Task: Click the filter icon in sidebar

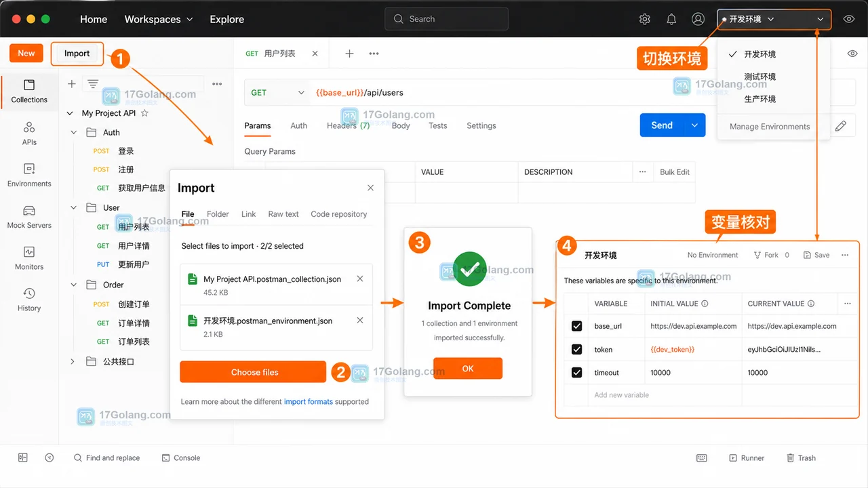Action: pos(93,84)
